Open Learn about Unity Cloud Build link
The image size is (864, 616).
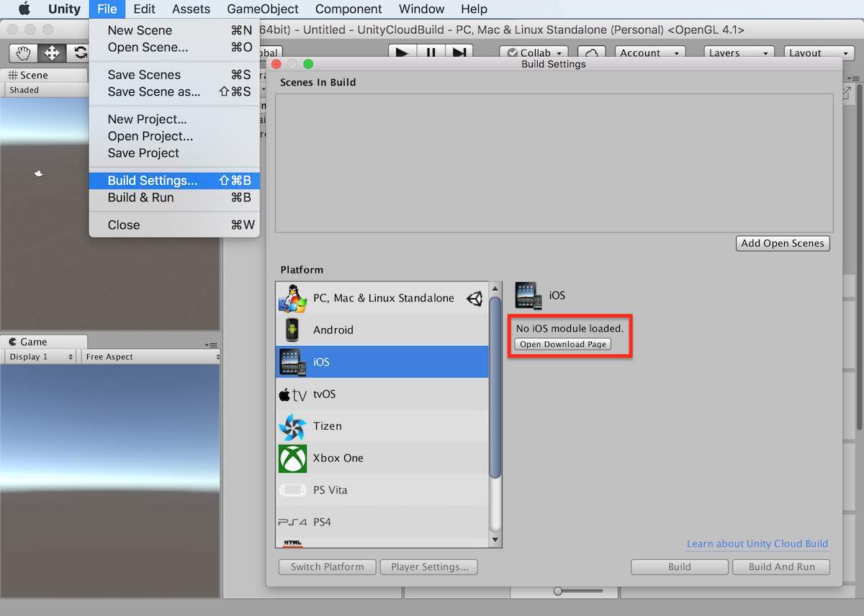point(757,543)
